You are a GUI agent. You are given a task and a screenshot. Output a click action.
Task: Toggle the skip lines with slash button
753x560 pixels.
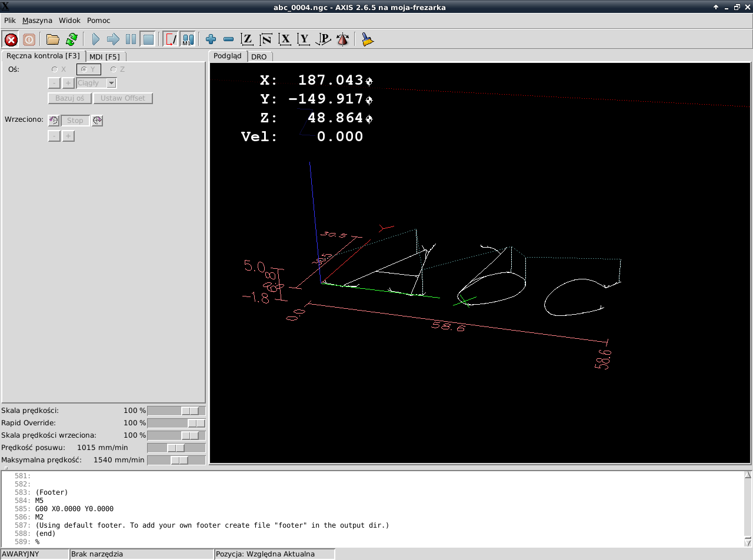tap(171, 39)
